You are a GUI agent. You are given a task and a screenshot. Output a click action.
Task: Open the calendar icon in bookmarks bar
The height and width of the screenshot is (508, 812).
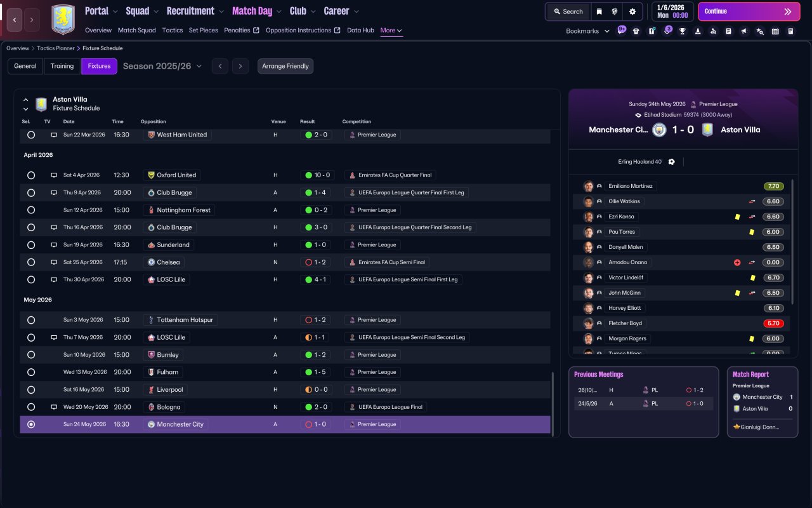[775, 31]
